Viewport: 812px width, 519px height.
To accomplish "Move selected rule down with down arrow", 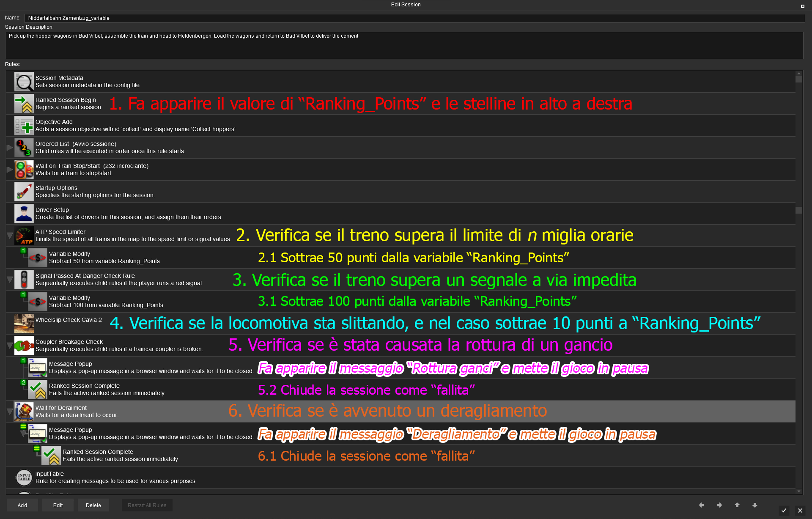I will click(755, 505).
